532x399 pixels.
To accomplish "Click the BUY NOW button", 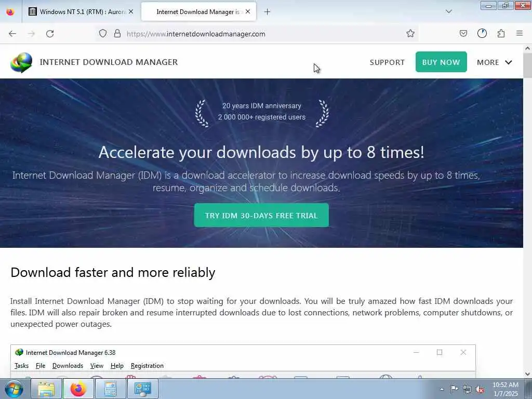I will [x=441, y=62].
